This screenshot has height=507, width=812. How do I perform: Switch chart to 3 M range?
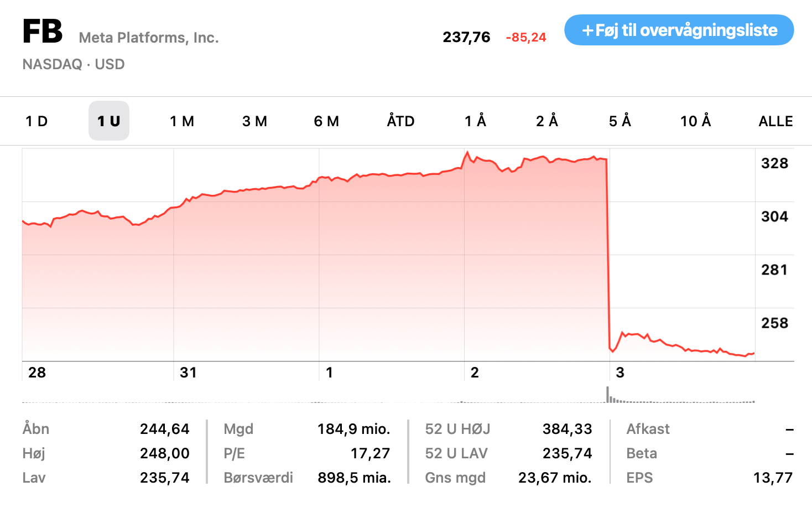254,121
